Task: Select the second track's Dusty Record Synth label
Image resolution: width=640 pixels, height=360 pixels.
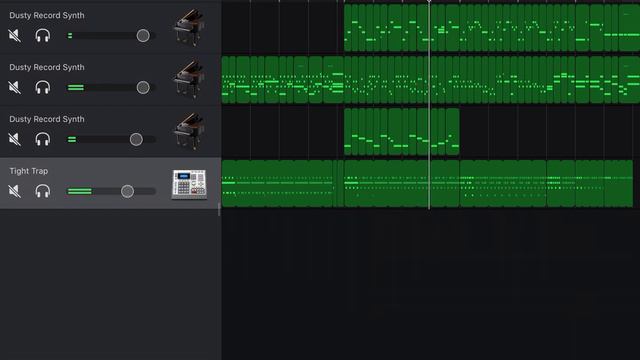Action: pyautogui.click(x=47, y=67)
